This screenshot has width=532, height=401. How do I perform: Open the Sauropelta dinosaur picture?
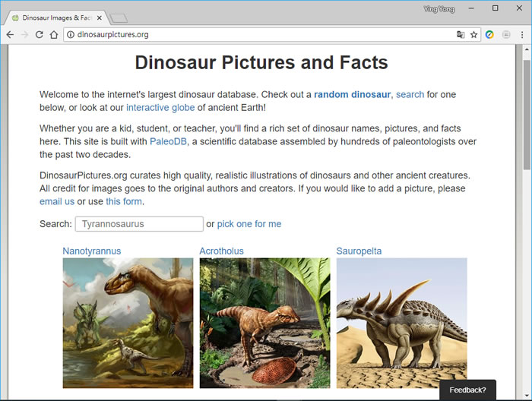point(401,323)
